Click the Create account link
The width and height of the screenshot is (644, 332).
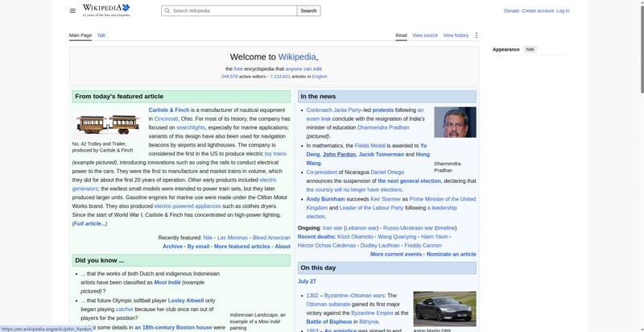538,10
